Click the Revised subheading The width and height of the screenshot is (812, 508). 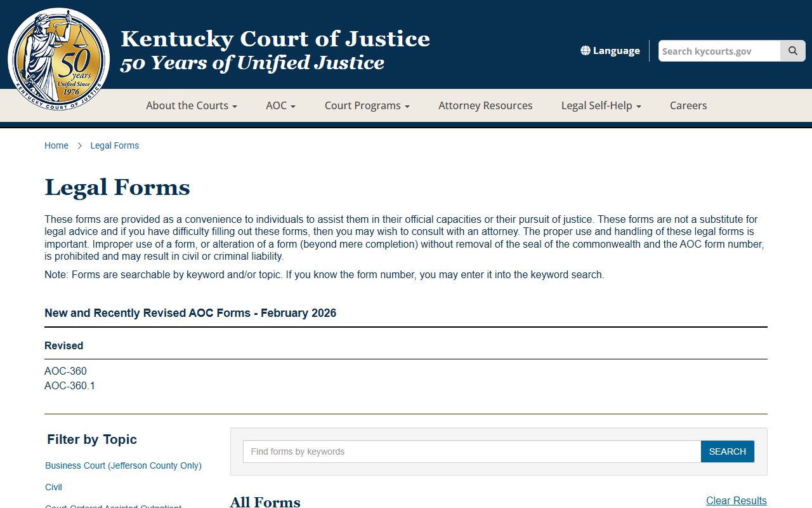click(x=63, y=345)
